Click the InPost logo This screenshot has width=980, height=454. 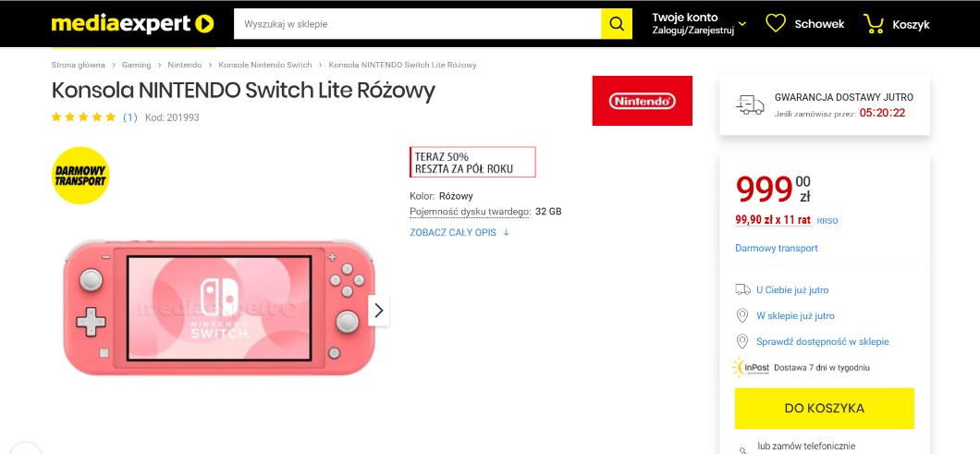coord(751,367)
